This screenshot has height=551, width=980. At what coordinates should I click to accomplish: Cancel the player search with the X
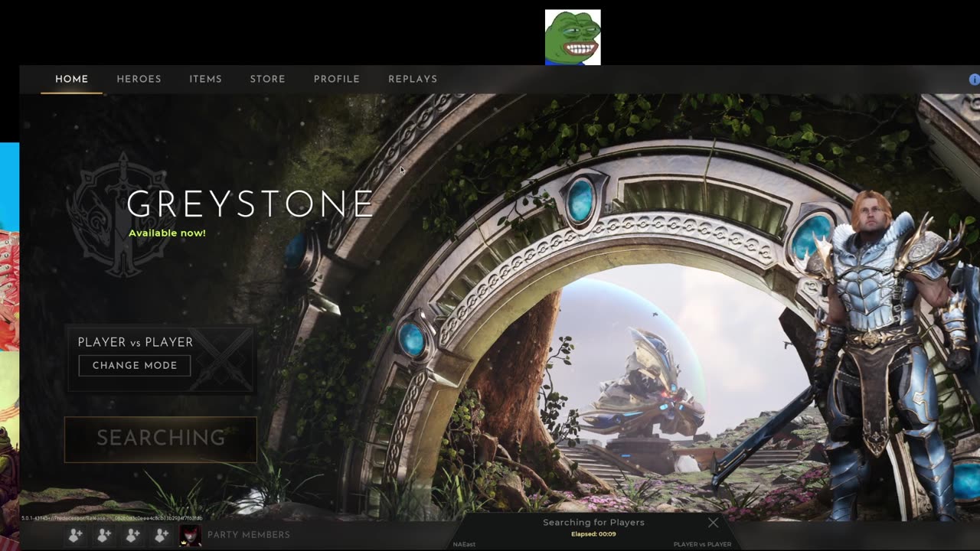click(x=714, y=523)
